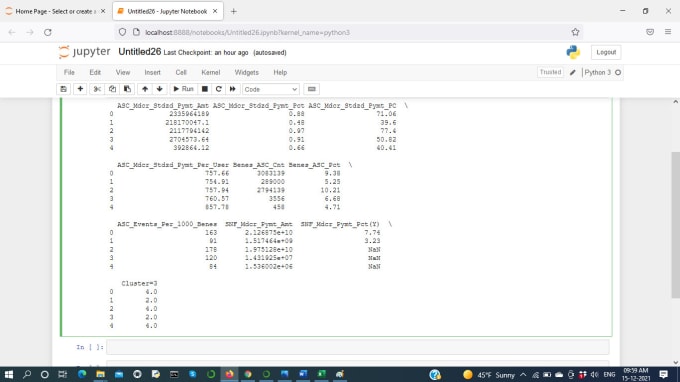680x382 pixels.
Task: Open Windows Start menu
Action: click(9, 374)
